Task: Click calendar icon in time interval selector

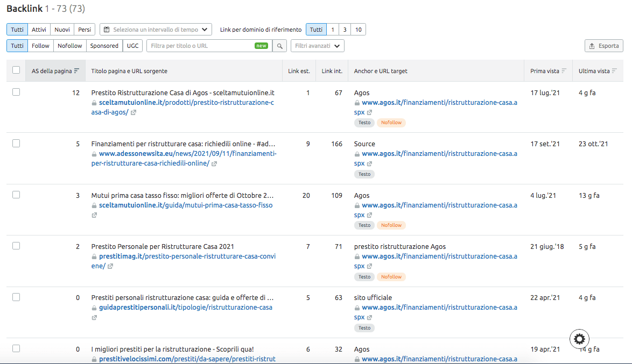Action: [x=107, y=30]
